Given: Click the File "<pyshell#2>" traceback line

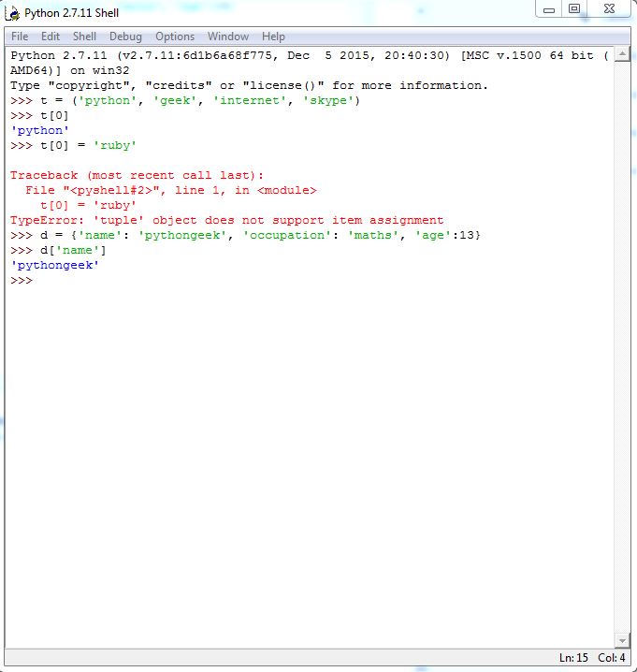Looking at the screenshot, I should 171,190.
